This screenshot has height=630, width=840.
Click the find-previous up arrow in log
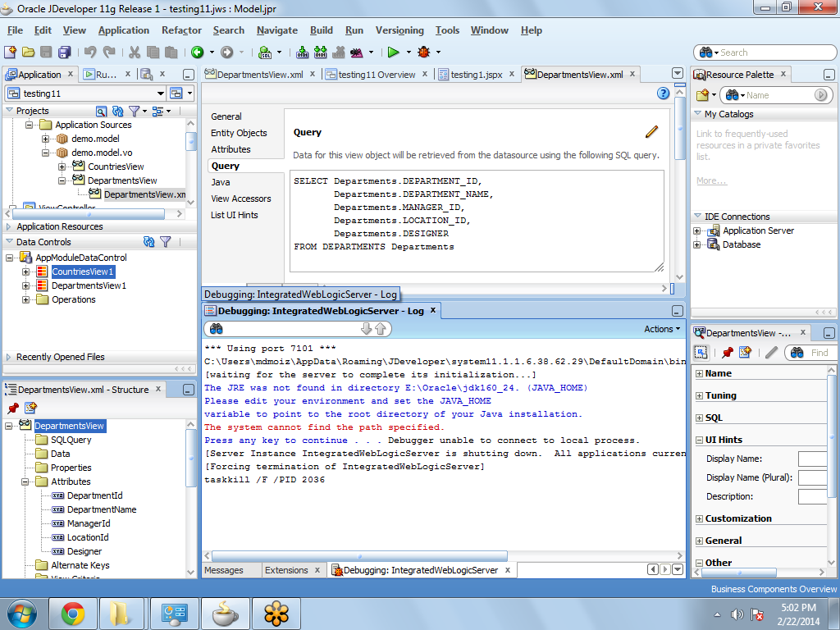click(x=381, y=329)
